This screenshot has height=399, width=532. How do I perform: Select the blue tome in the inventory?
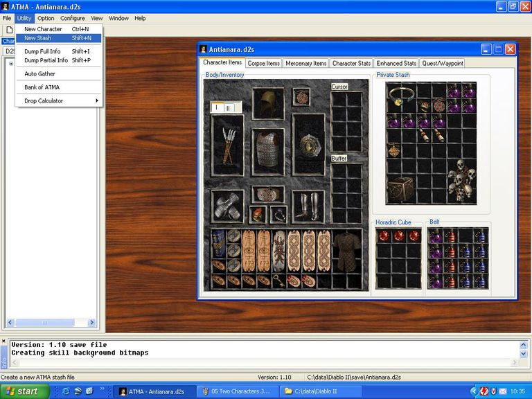pyautogui.click(x=218, y=243)
